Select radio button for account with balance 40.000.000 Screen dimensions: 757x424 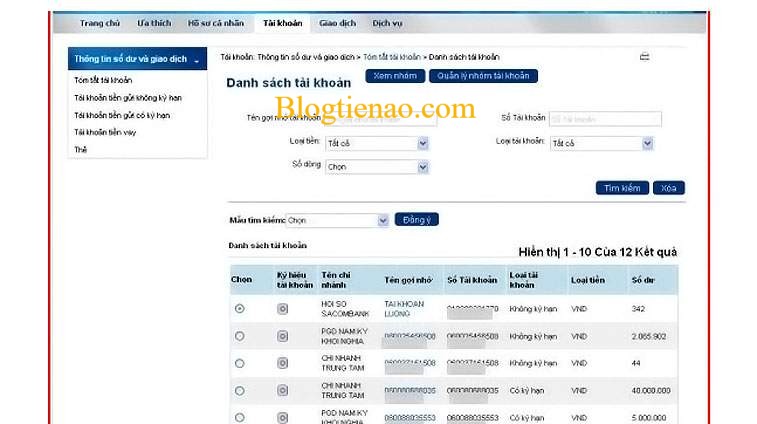tap(239, 390)
